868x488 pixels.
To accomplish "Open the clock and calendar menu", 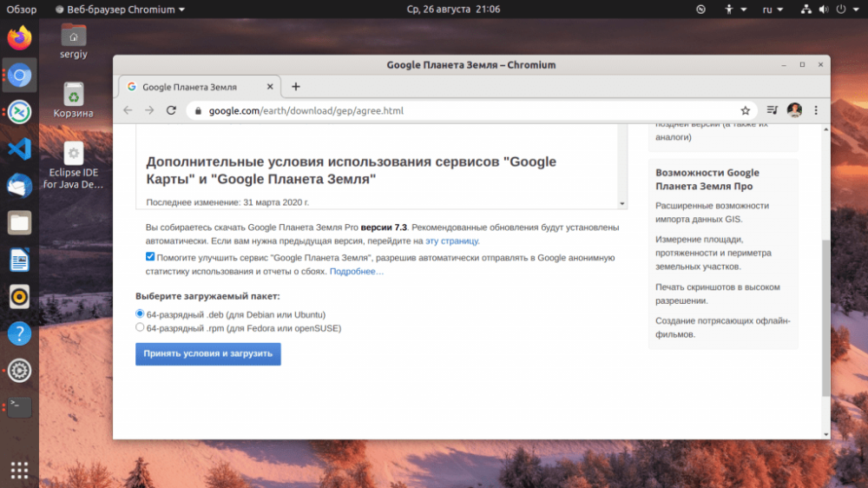I will coord(453,10).
